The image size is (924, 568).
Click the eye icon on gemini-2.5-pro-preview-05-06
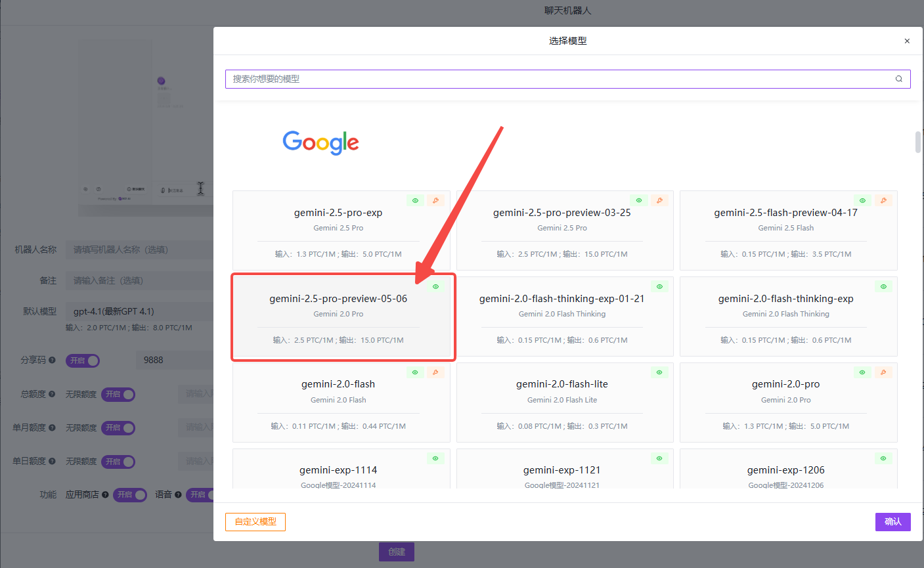point(435,286)
